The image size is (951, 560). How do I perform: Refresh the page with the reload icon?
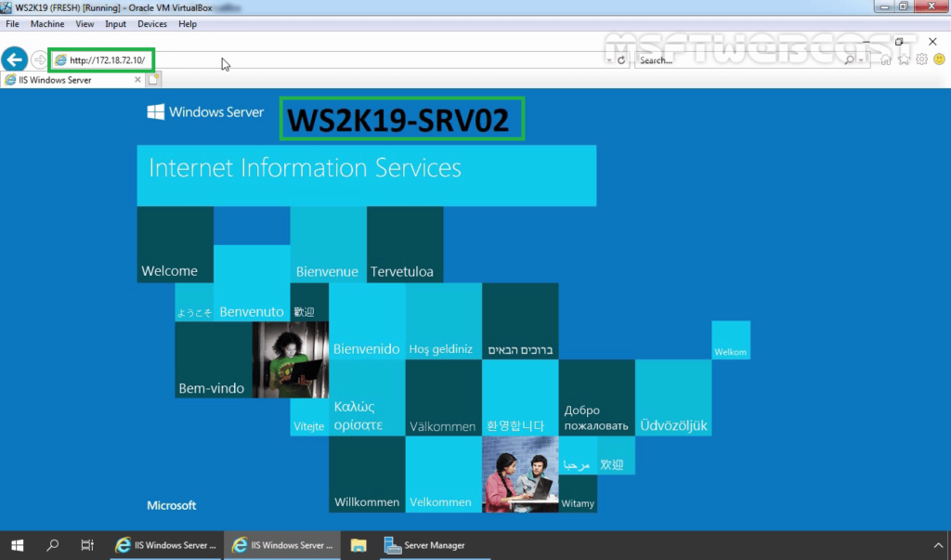pos(621,60)
